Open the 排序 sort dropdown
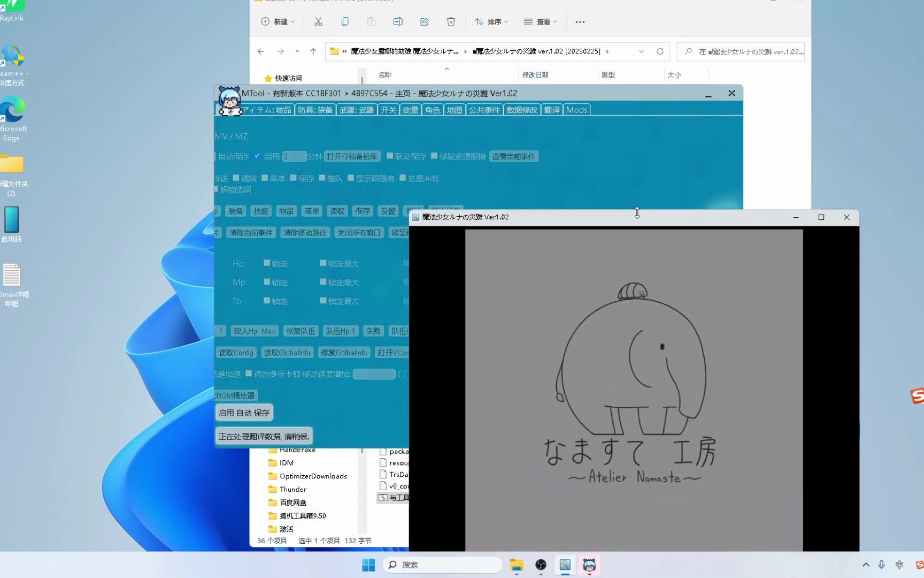924x578 pixels. pyautogui.click(x=491, y=22)
